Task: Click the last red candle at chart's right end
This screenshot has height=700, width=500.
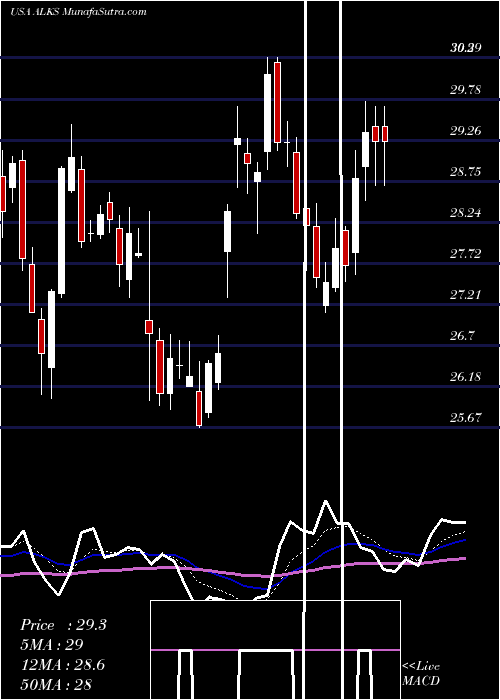Action: 384,134
